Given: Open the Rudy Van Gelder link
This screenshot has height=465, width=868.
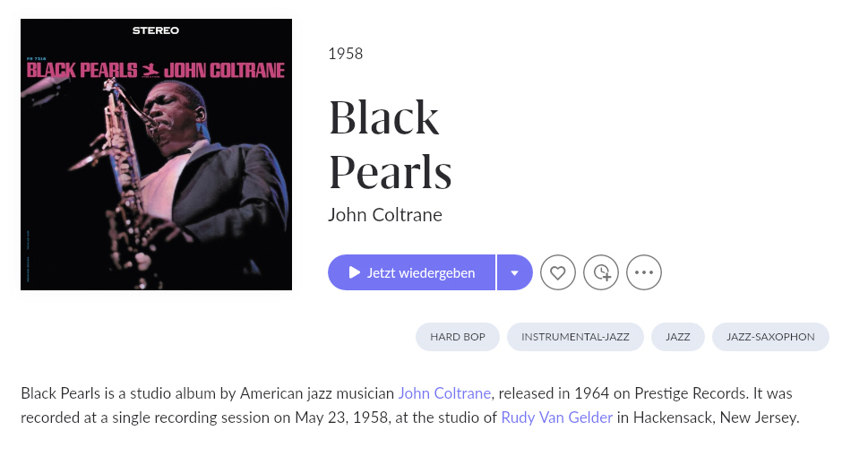Looking at the screenshot, I should click(557, 417).
